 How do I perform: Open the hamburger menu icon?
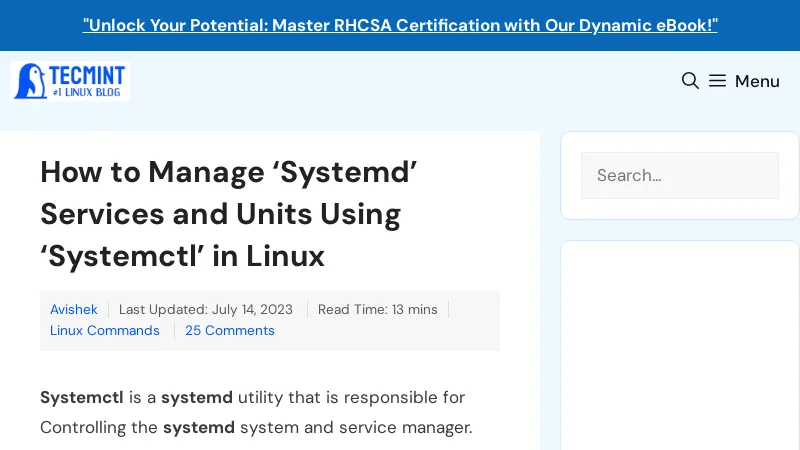pos(718,81)
